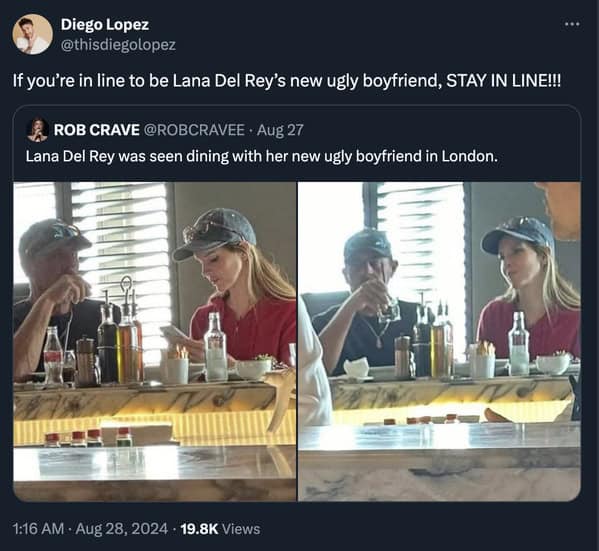The height and width of the screenshot is (551, 599).
Task: Click the 19.8K Views count
Action: click(220, 529)
